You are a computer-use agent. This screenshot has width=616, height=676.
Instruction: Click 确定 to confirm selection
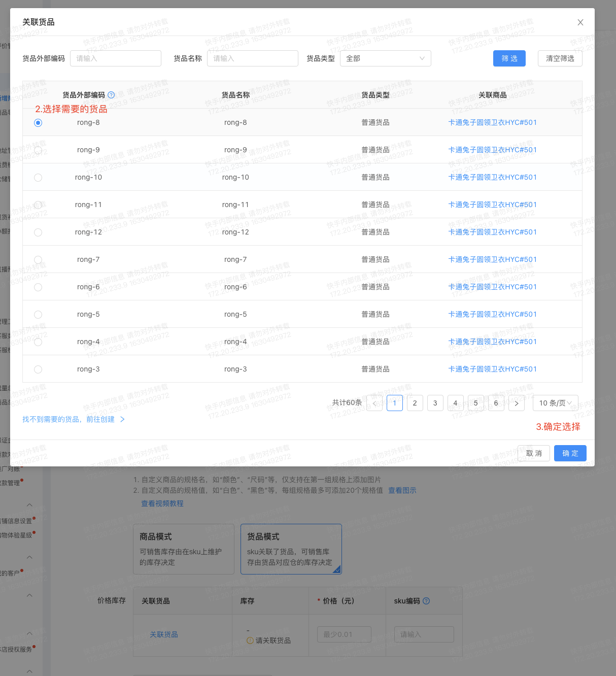(x=570, y=453)
